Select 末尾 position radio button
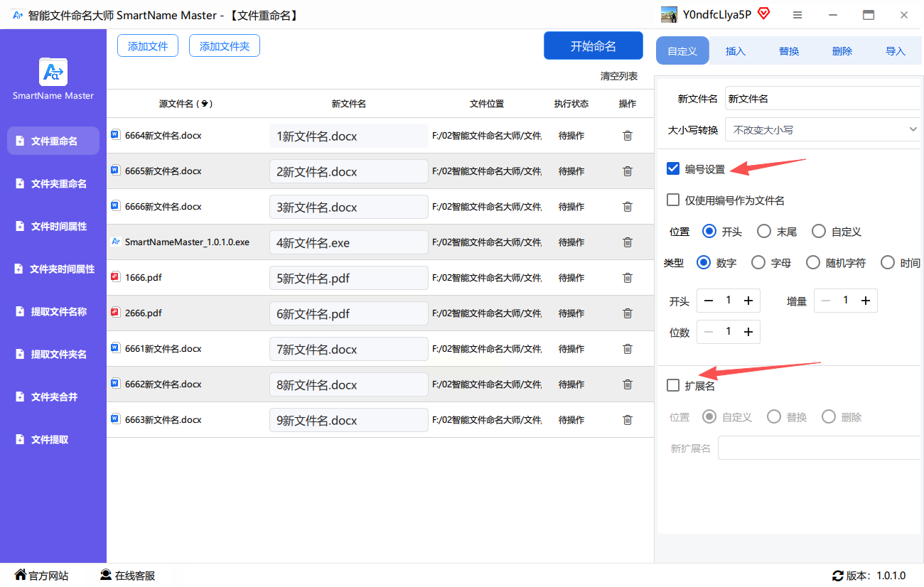 (x=764, y=232)
